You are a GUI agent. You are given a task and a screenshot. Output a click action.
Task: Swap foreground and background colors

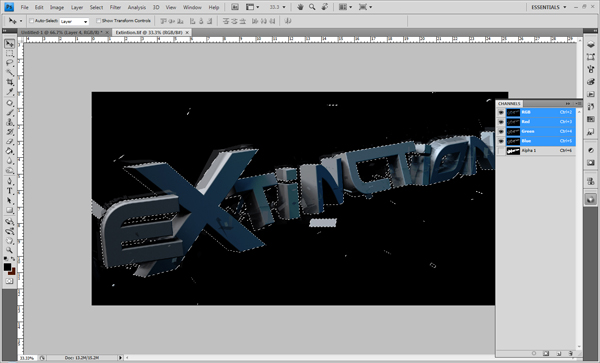click(x=13, y=260)
